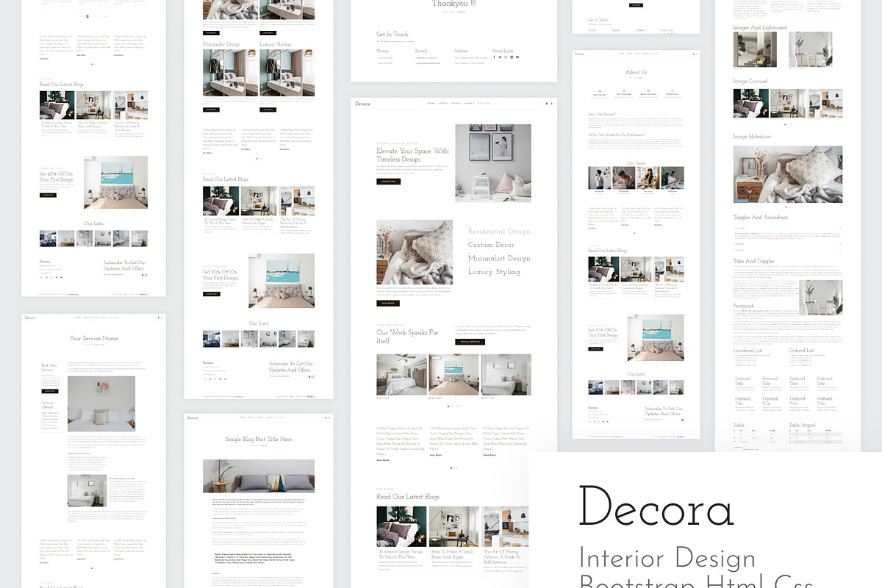The image size is (882, 588).
Task: Click the LinkedIn icon under Social Links on Thankyou page
Action: (512, 57)
